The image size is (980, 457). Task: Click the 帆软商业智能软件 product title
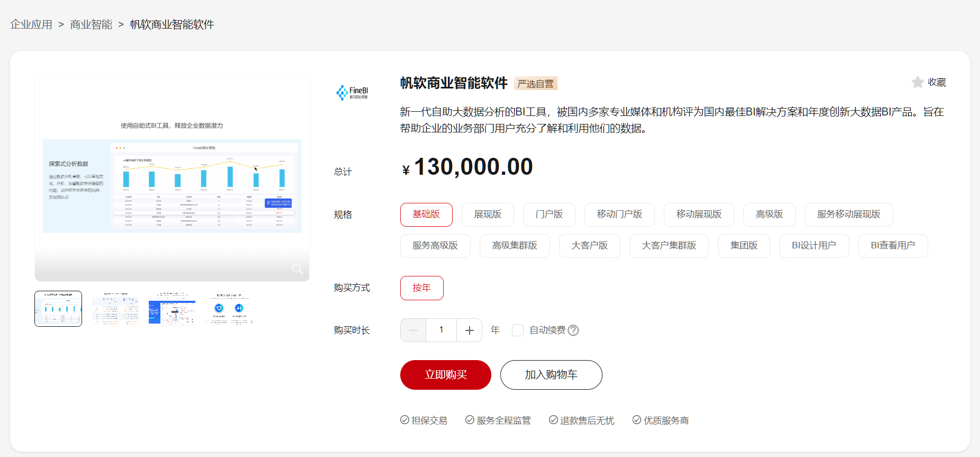[x=454, y=83]
